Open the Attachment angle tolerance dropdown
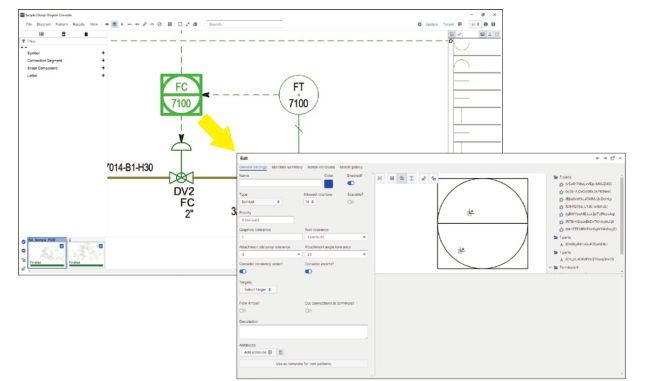This screenshot has height=381, width=650. click(336, 254)
